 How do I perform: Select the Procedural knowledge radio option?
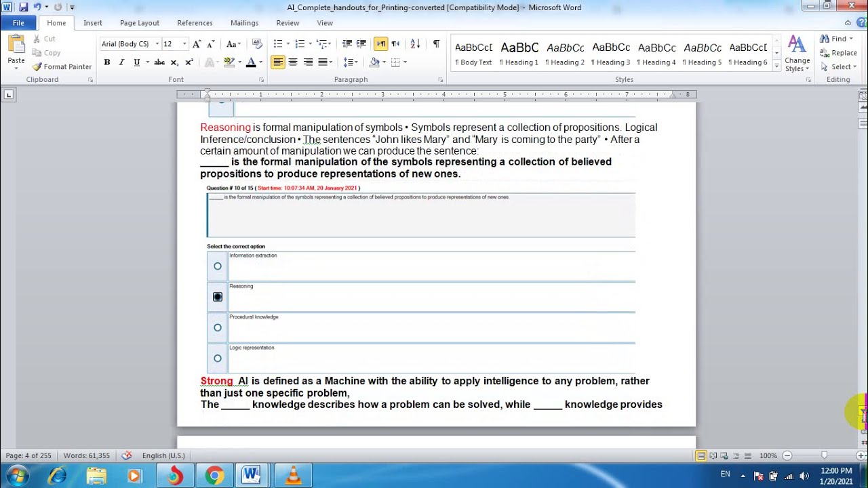click(x=217, y=327)
